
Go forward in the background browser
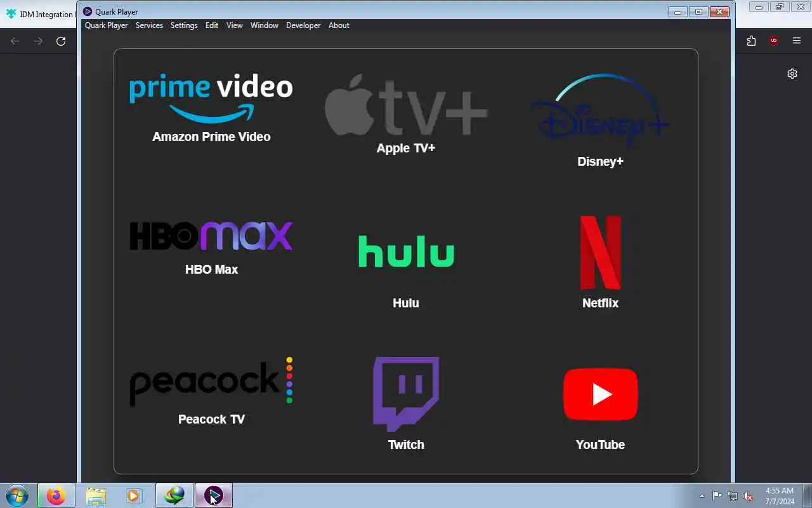[x=38, y=41]
